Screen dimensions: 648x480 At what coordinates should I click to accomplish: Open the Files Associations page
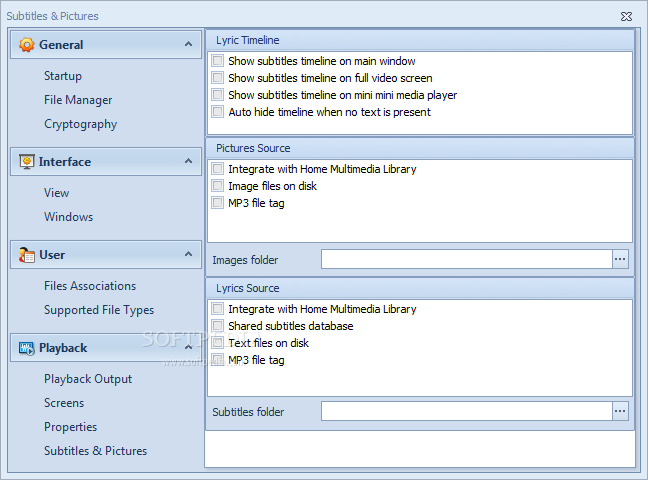90,286
